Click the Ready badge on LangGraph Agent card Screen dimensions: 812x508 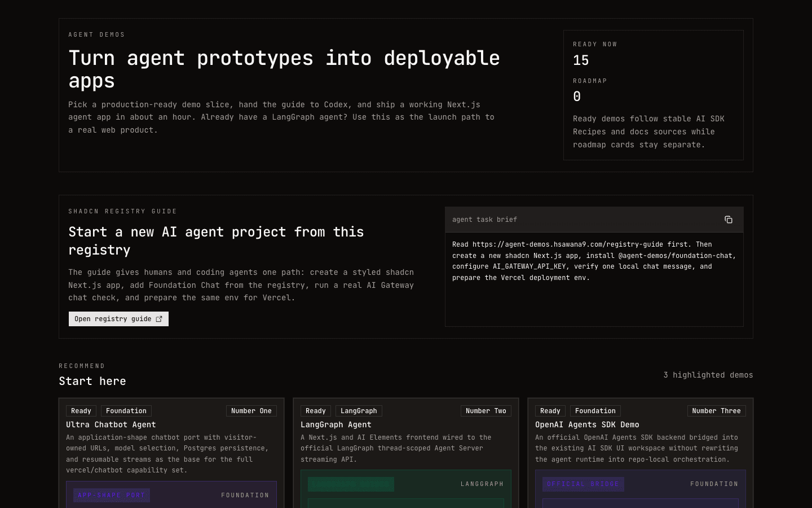(316, 411)
